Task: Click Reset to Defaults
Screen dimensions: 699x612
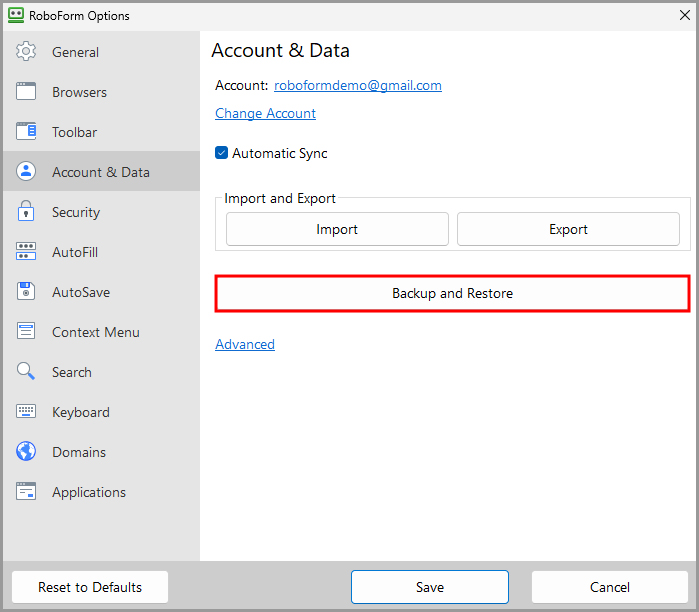Action: point(90,587)
